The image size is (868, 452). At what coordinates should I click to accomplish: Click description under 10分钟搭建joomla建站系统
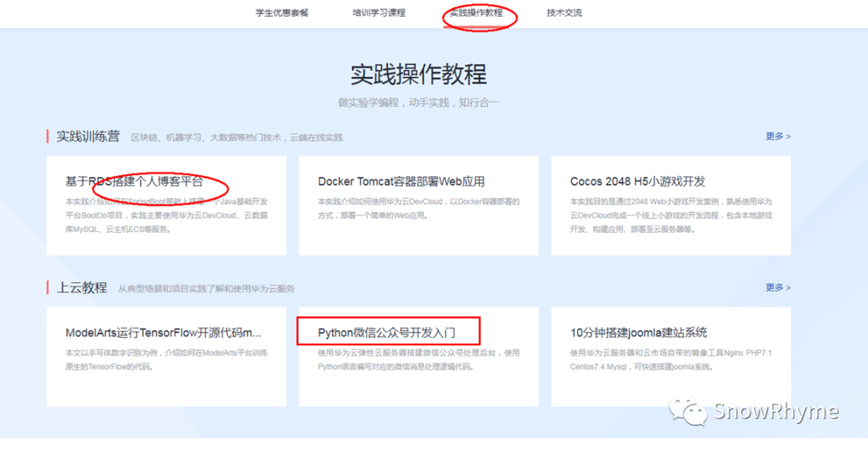click(671, 360)
